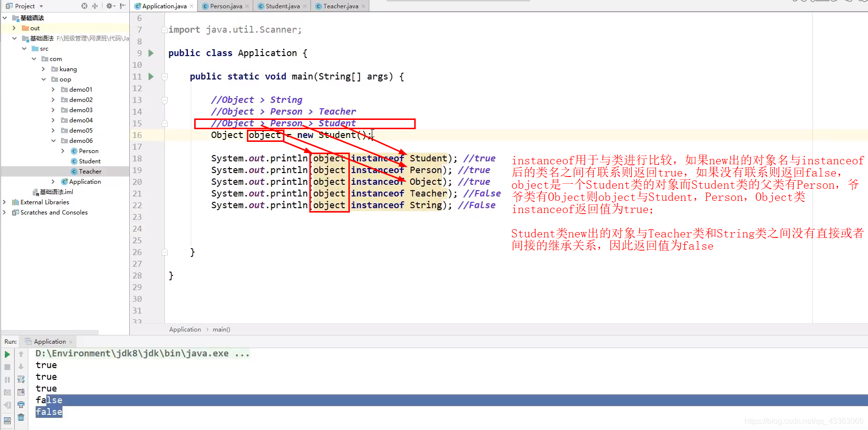
Task: Click the Print console output icon
Action: coord(21,405)
